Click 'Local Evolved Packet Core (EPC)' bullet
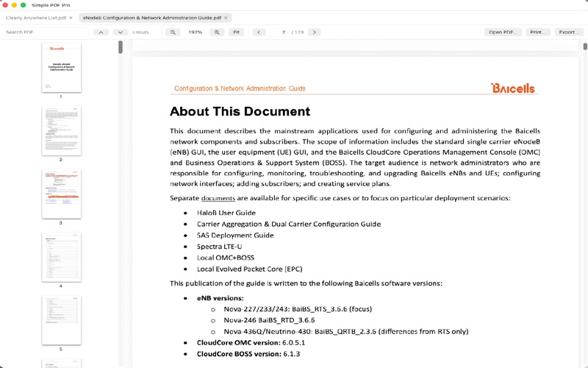Viewport: 588px width, 368px height. point(249,269)
